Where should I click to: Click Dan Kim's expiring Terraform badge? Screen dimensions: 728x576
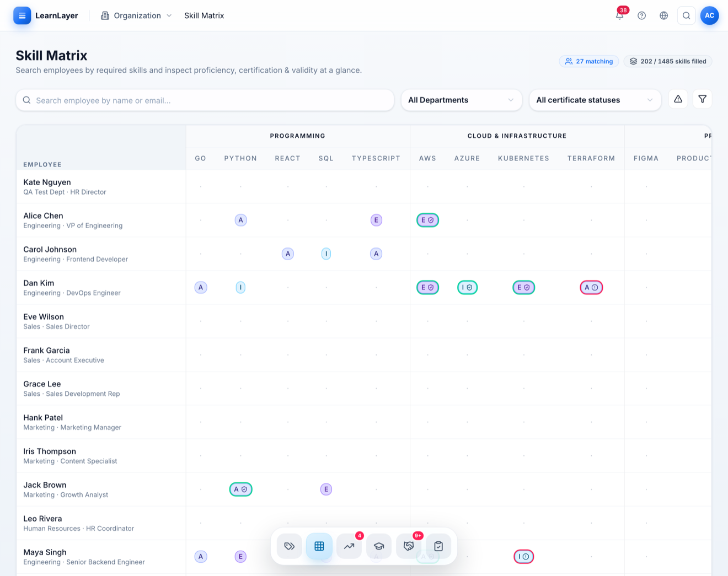point(591,287)
